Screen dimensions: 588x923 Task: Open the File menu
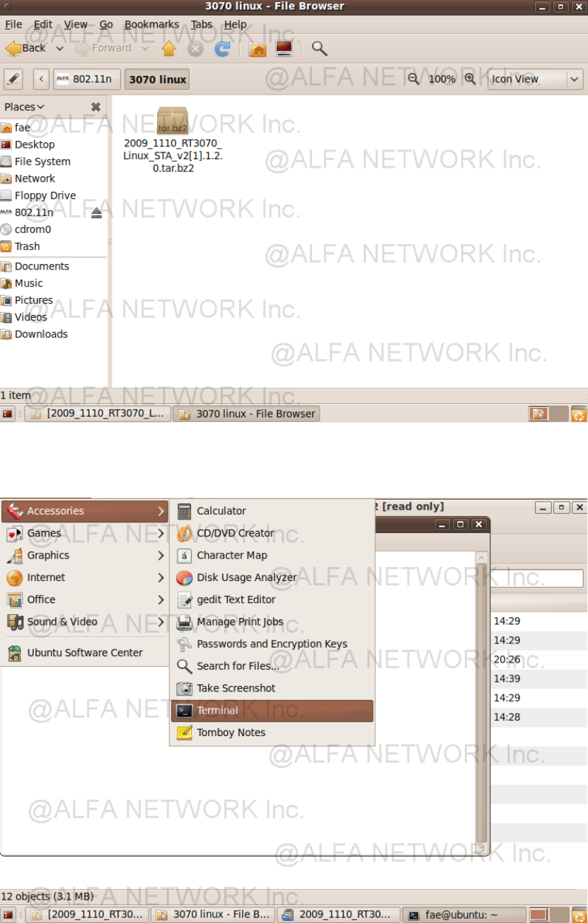pyautogui.click(x=13, y=24)
